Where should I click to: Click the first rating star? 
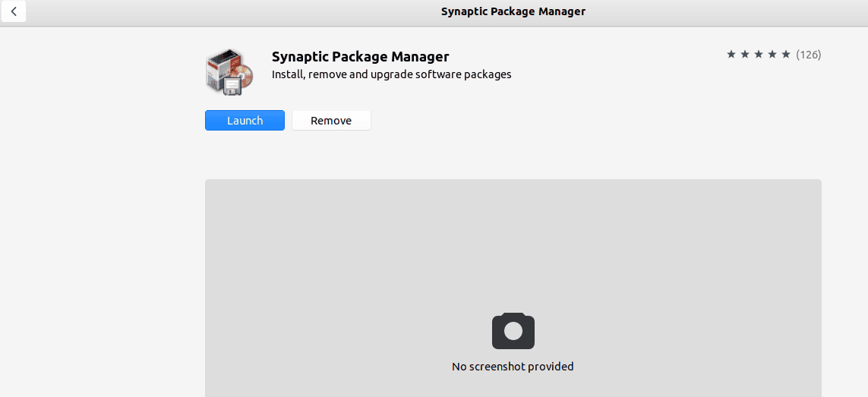pyautogui.click(x=731, y=55)
